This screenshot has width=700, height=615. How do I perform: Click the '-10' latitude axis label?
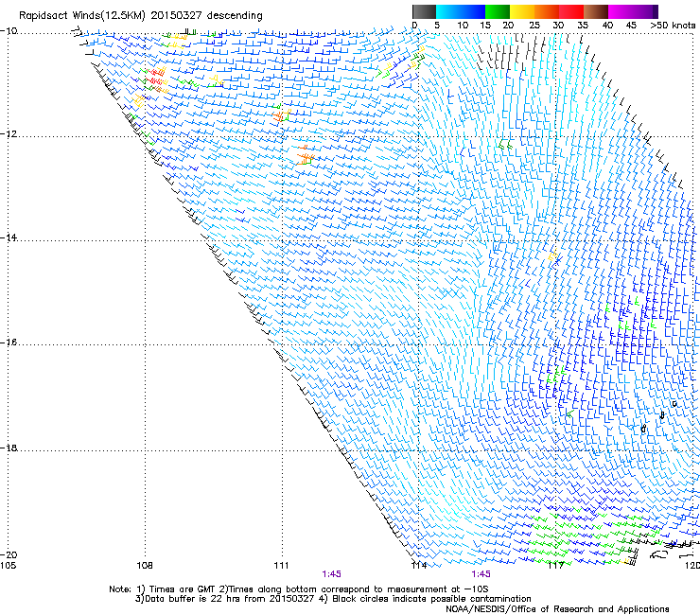click(9, 30)
